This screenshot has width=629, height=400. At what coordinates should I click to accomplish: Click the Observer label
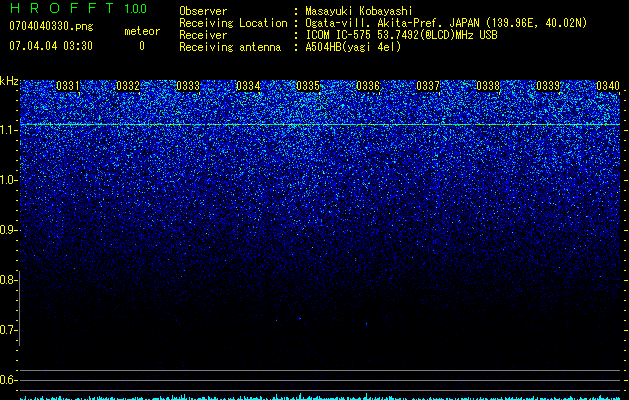pyautogui.click(x=203, y=11)
